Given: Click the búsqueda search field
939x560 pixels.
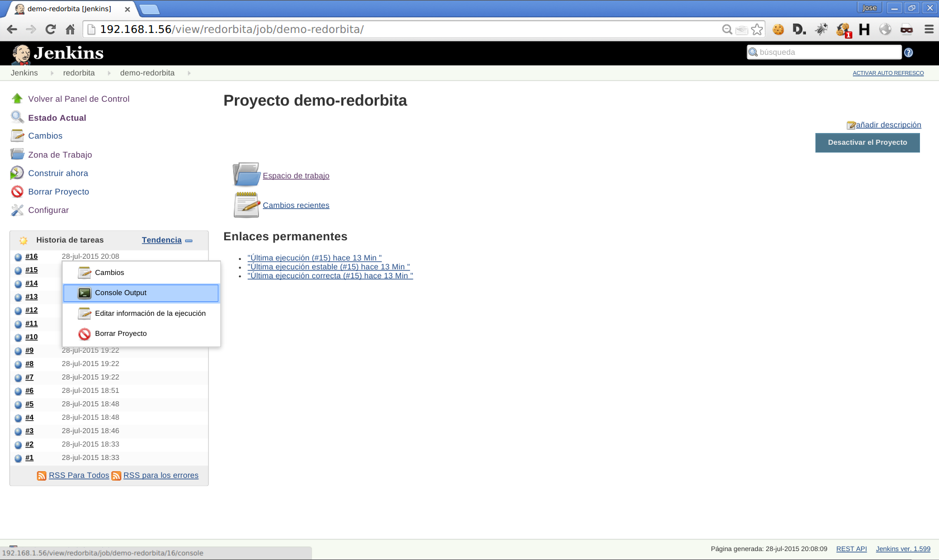Looking at the screenshot, I should click(828, 52).
